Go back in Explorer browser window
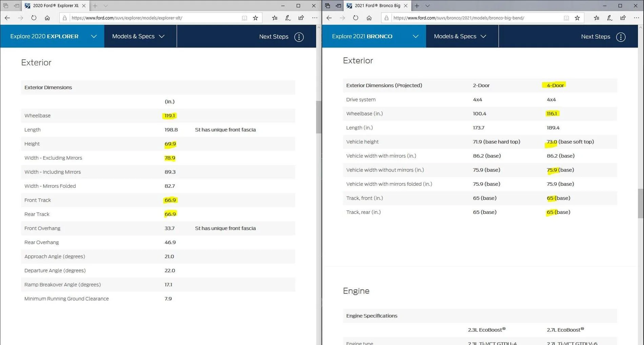Viewport: 644px width, 345px height. 7,18
